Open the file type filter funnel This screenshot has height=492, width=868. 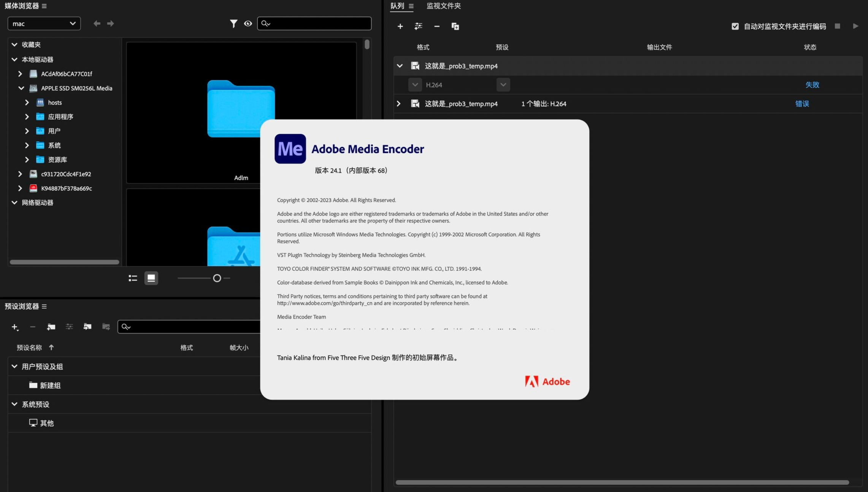click(x=233, y=24)
